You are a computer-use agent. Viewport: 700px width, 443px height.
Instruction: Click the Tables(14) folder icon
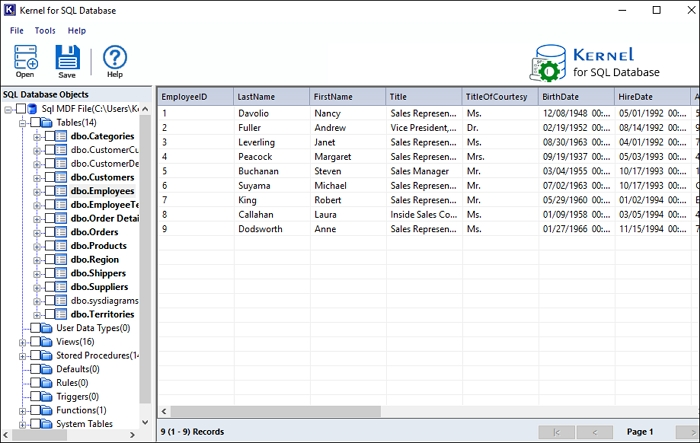[46, 122]
